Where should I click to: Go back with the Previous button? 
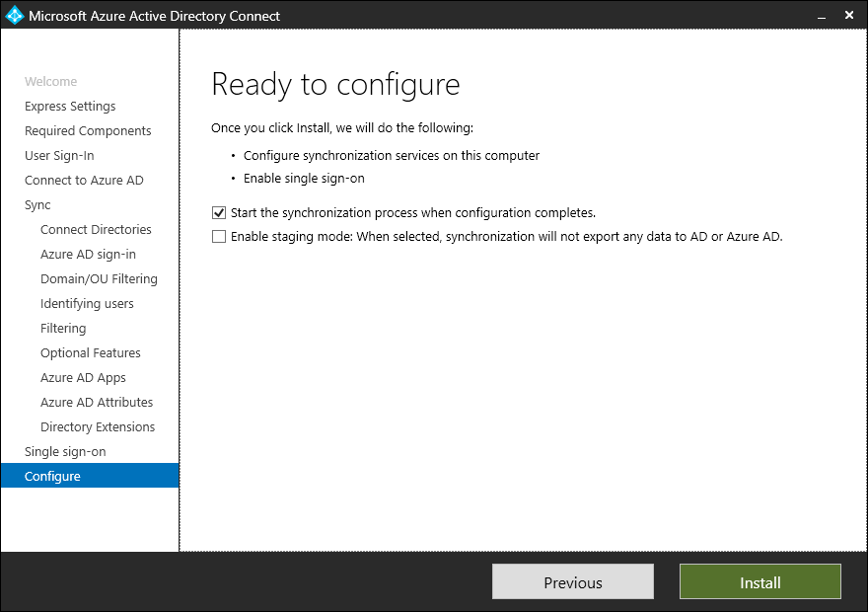572,582
